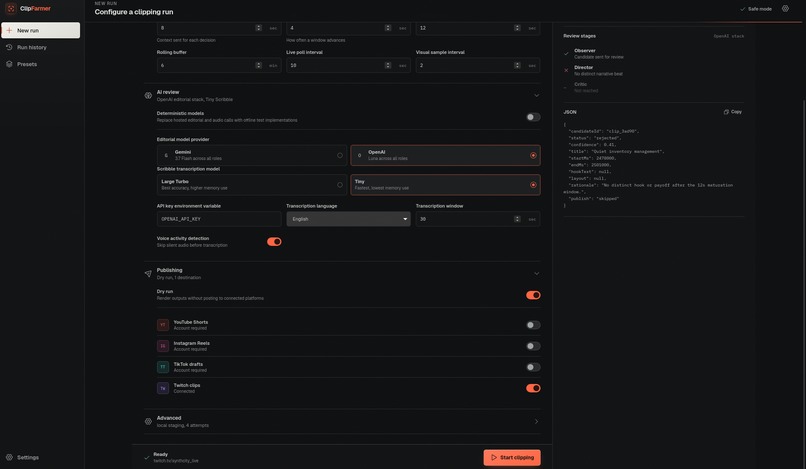Screen dimensions: 806x469
Task: Adjust the Transcription window stepper
Action: (x=518, y=219)
